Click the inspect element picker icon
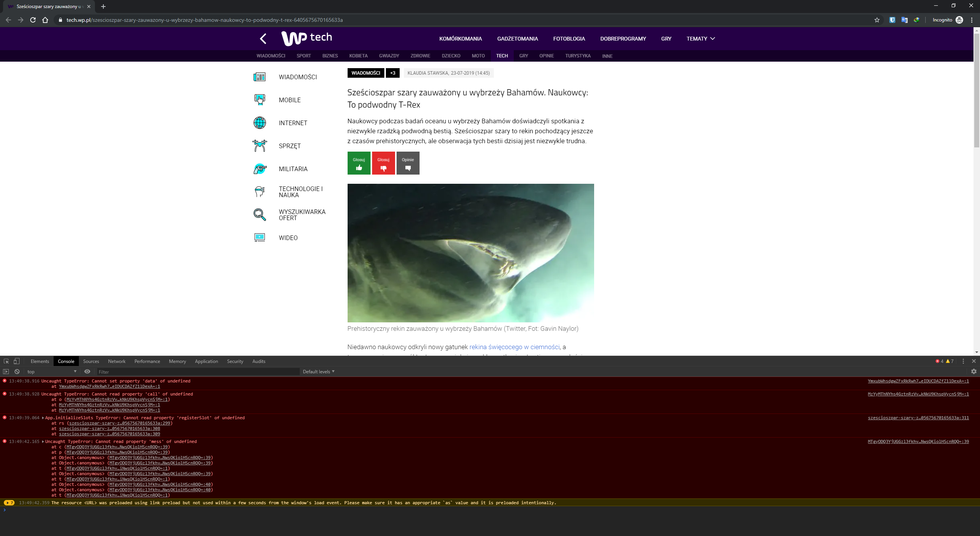This screenshot has height=536, width=980. coord(6,361)
